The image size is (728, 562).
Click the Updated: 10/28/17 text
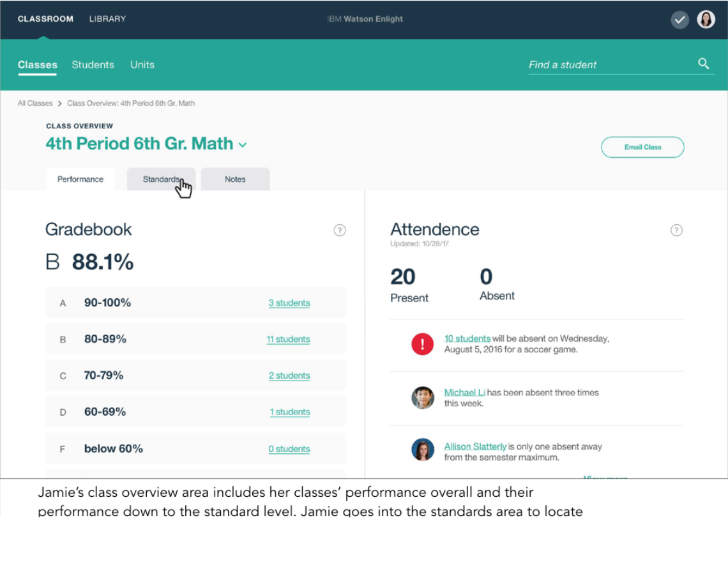420,243
